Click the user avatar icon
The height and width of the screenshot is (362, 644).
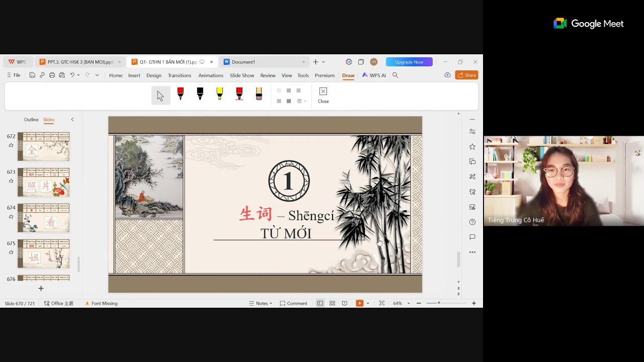click(373, 62)
